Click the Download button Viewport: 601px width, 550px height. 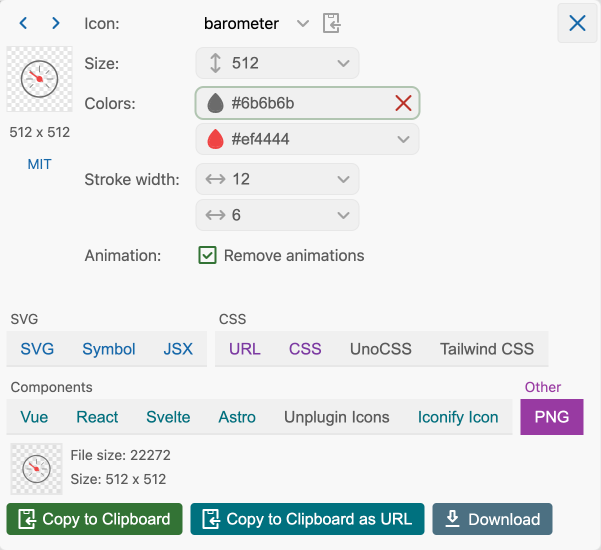coord(492,519)
